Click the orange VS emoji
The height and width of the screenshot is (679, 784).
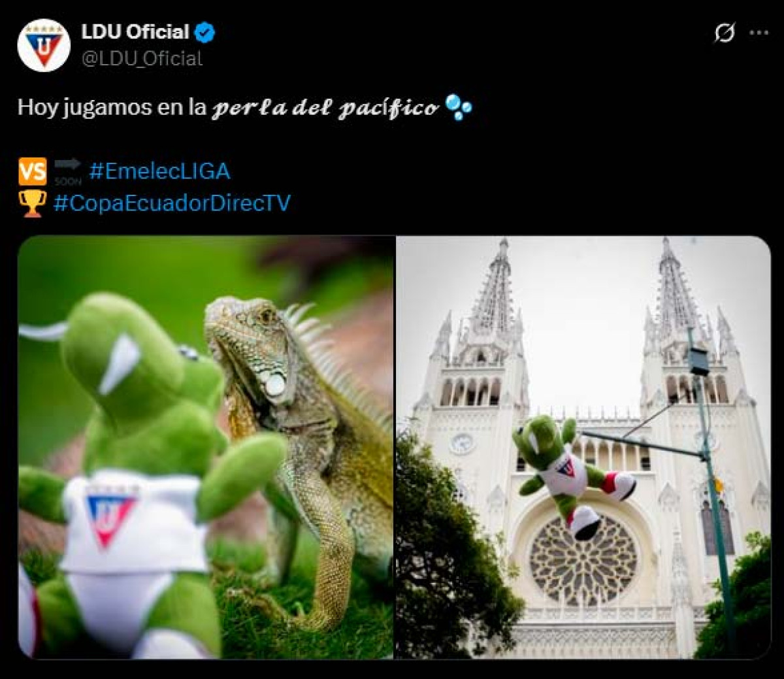pos(33,171)
